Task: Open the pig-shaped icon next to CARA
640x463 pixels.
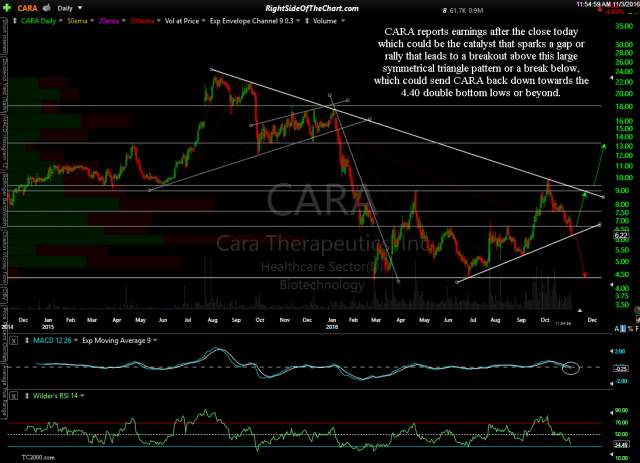Action: coord(47,8)
